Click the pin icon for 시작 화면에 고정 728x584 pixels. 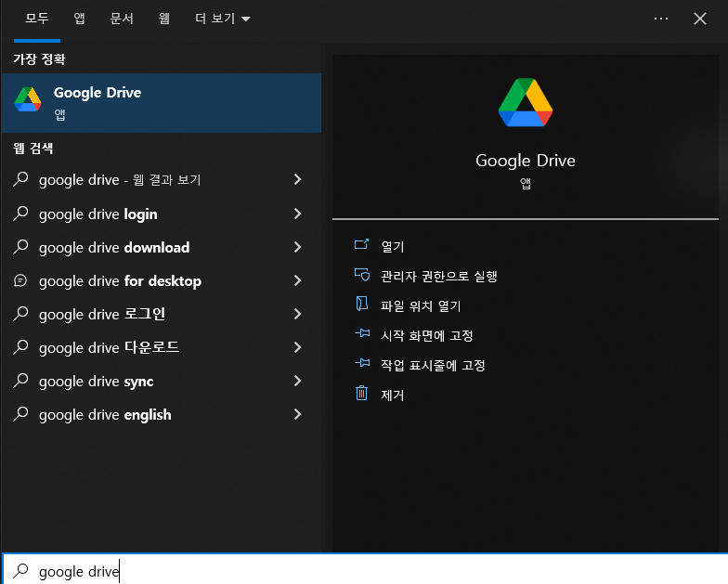click(362, 333)
